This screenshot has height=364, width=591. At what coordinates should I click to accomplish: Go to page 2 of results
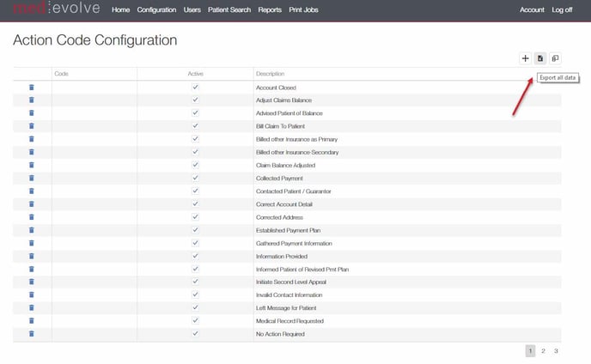click(x=543, y=351)
